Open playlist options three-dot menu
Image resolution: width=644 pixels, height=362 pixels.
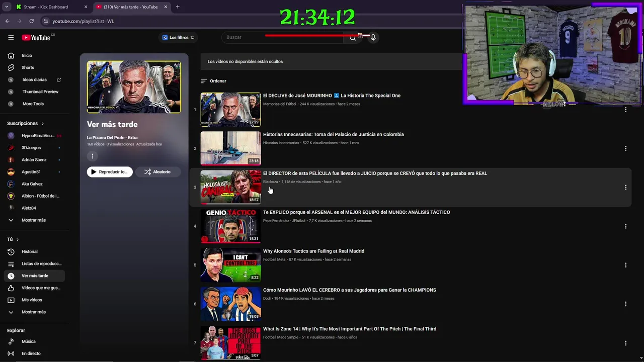tap(92, 156)
